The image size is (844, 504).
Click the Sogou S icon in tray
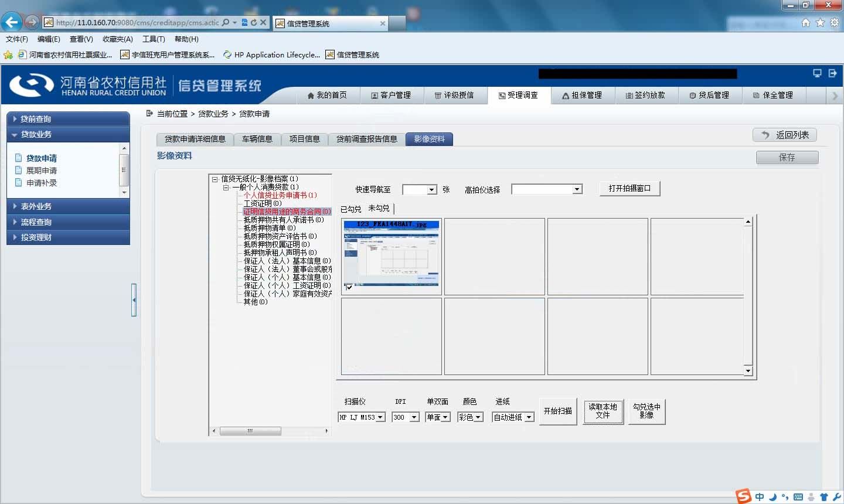pos(744,496)
